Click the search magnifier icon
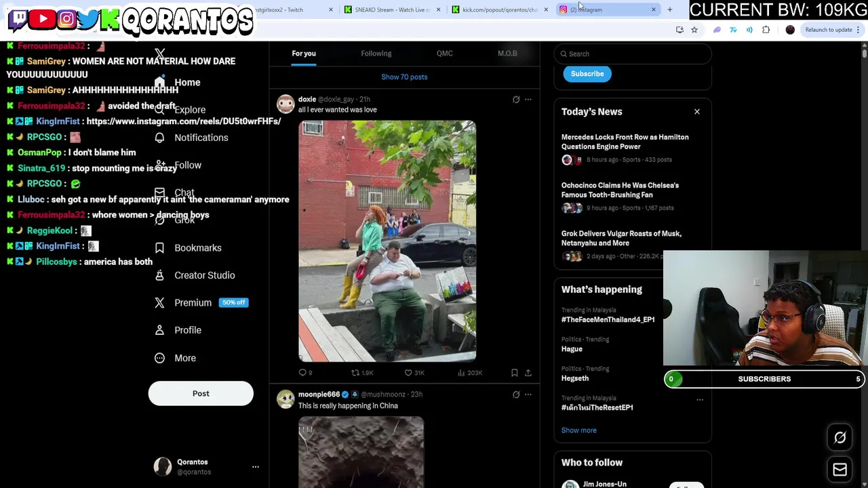 tap(563, 54)
